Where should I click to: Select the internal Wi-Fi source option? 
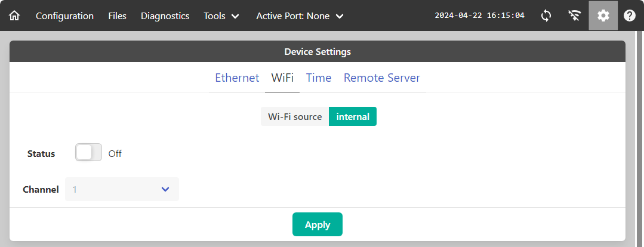point(353,116)
